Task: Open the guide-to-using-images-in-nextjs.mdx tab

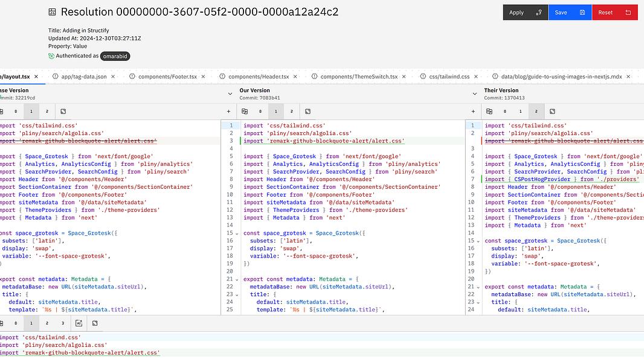Action: pyautogui.click(x=561, y=77)
